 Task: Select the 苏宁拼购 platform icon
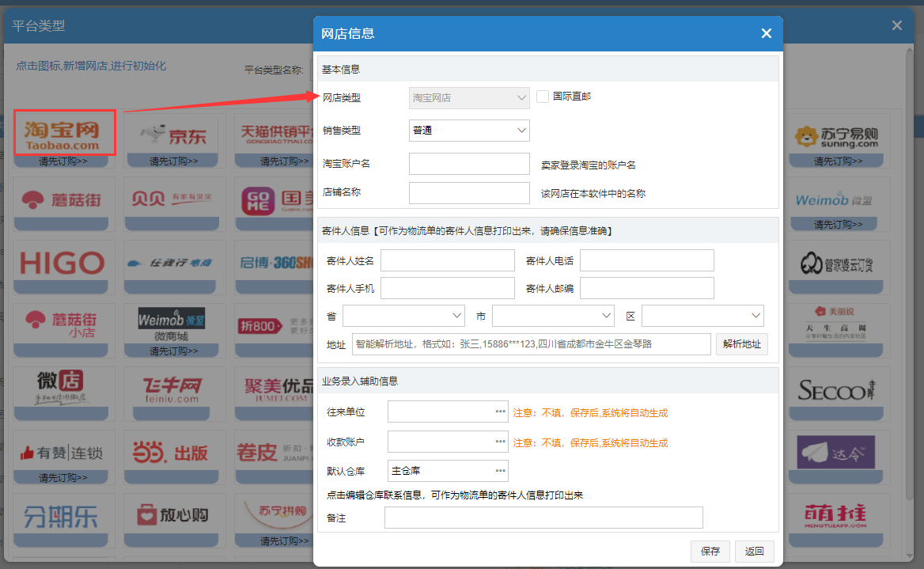[x=277, y=514]
